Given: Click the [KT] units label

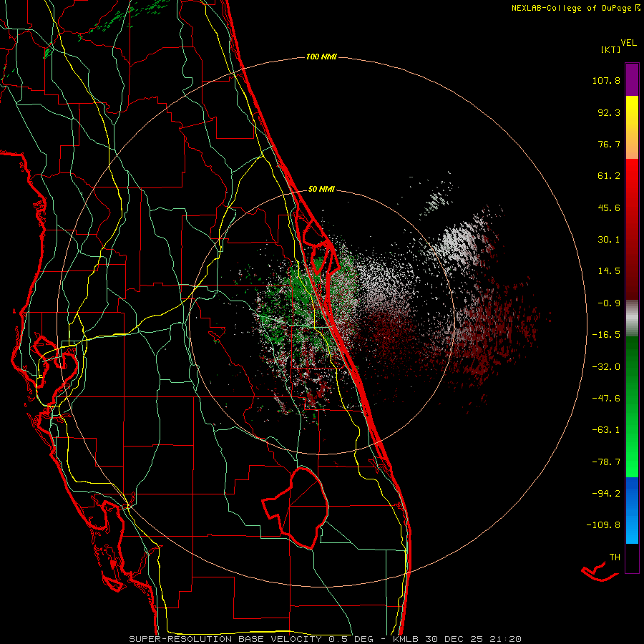Looking at the screenshot, I should [610, 49].
